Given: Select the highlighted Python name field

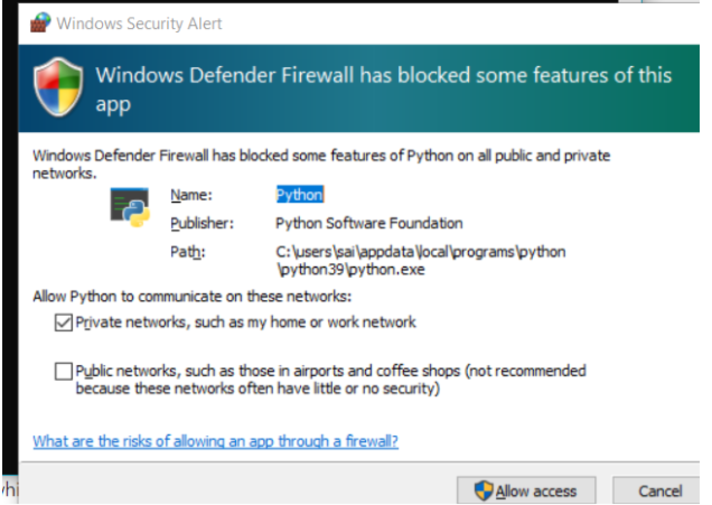Looking at the screenshot, I should pos(299,195).
